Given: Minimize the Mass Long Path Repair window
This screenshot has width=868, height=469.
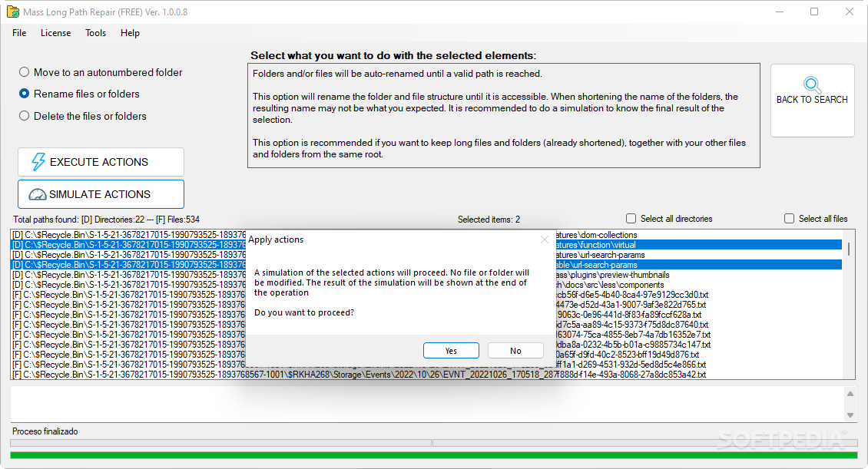Looking at the screenshot, I should pos(780,12).
